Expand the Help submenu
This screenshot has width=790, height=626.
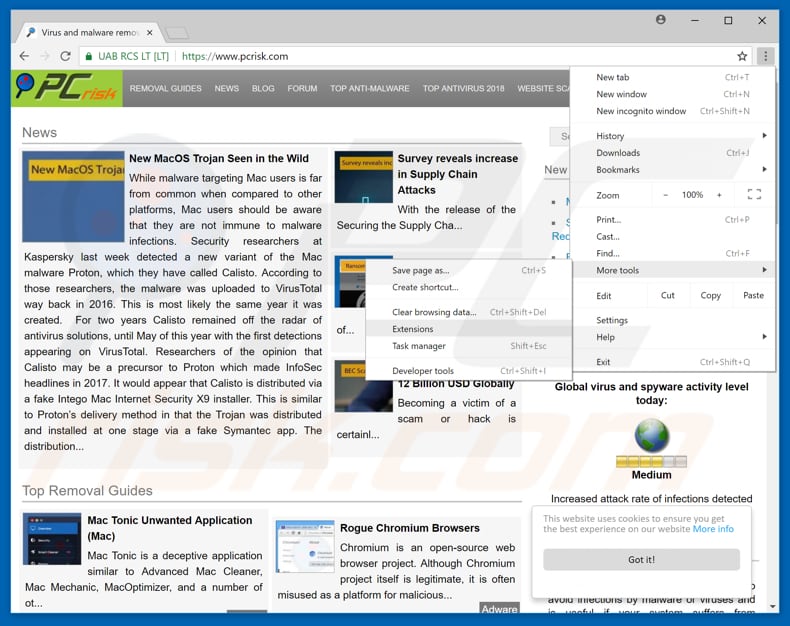click(x=673, y=337)
